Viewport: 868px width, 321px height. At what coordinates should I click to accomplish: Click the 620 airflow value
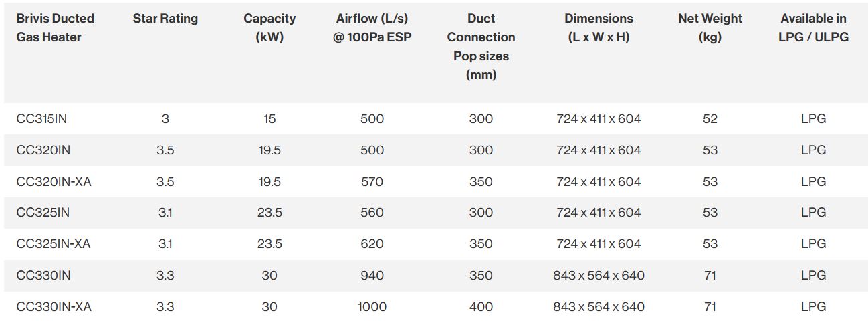[x=372, y=244]
